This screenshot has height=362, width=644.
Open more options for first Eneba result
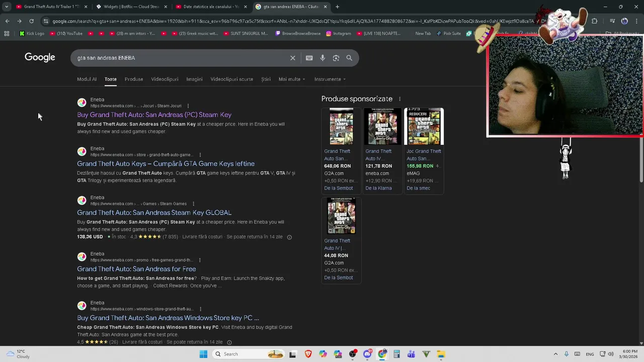pos(188,106)
